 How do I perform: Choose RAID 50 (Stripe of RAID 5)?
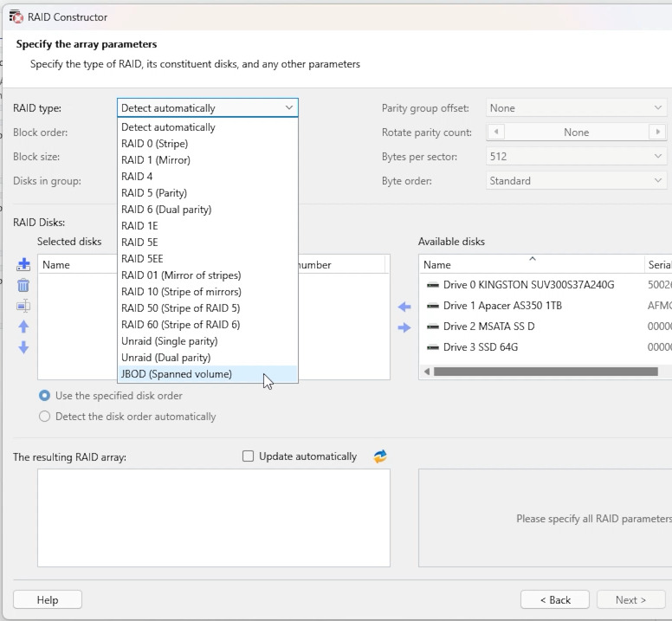click(208, 308)
